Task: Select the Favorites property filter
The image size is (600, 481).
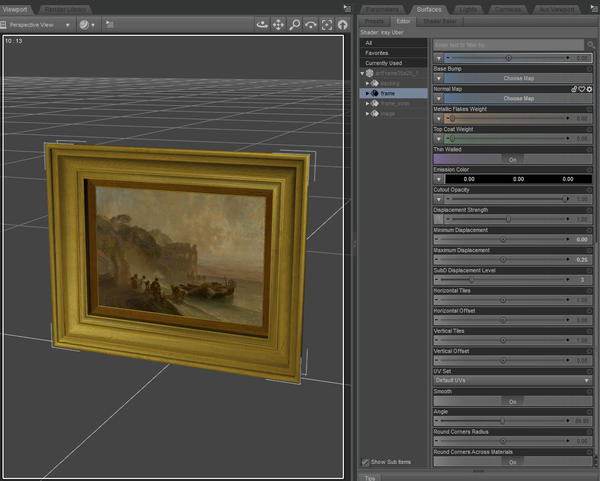Action: [393, 53]
